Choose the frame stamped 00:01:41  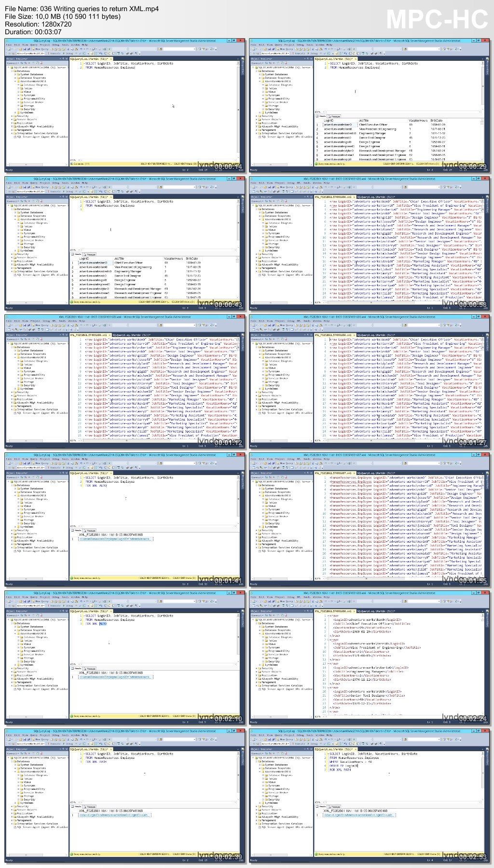[125, 519]
